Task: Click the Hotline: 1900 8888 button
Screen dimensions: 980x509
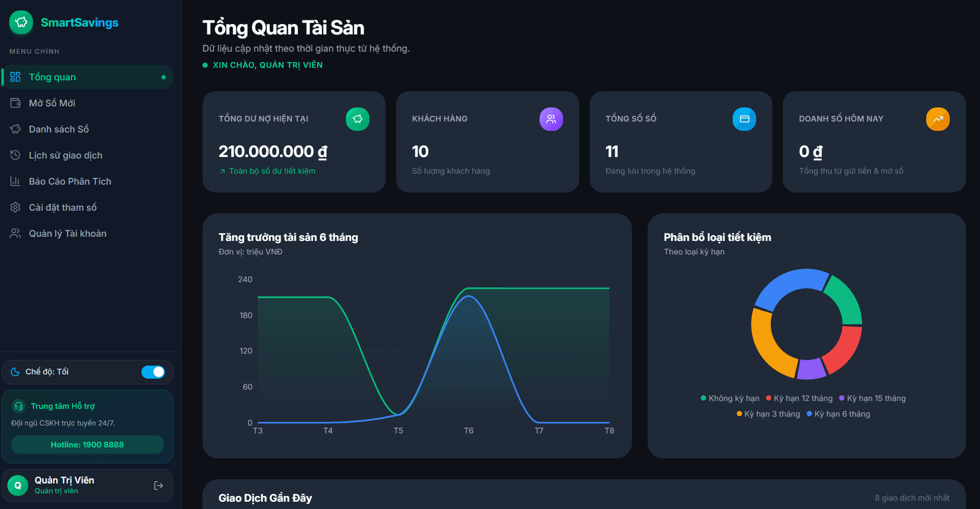Action: [x=88, y=445]
